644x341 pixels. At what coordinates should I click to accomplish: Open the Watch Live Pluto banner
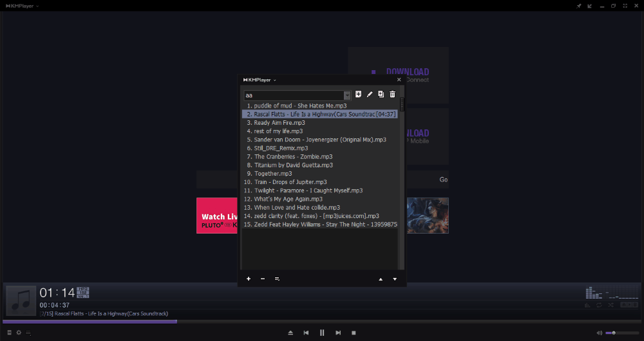[217, 216]
